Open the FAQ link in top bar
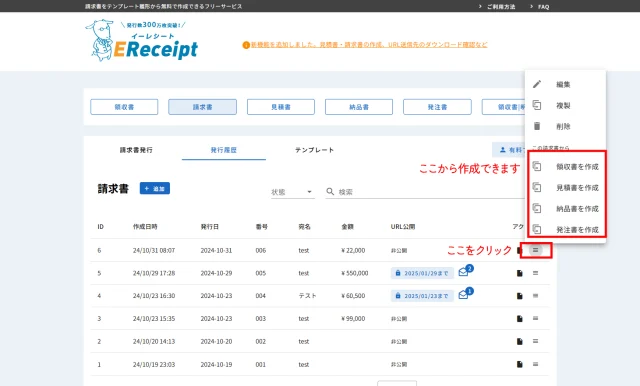This screenshot has height=386, width=640. pyautogui.click(x=543, y=7)
